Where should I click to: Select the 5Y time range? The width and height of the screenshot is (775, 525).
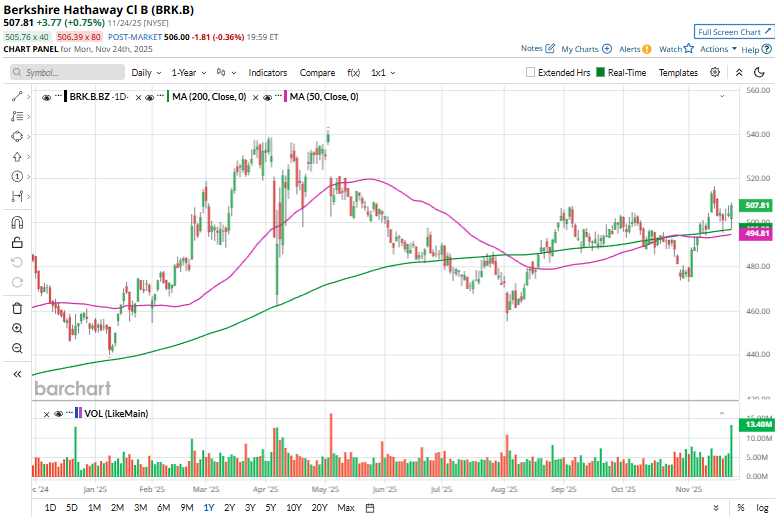(270, 508)
